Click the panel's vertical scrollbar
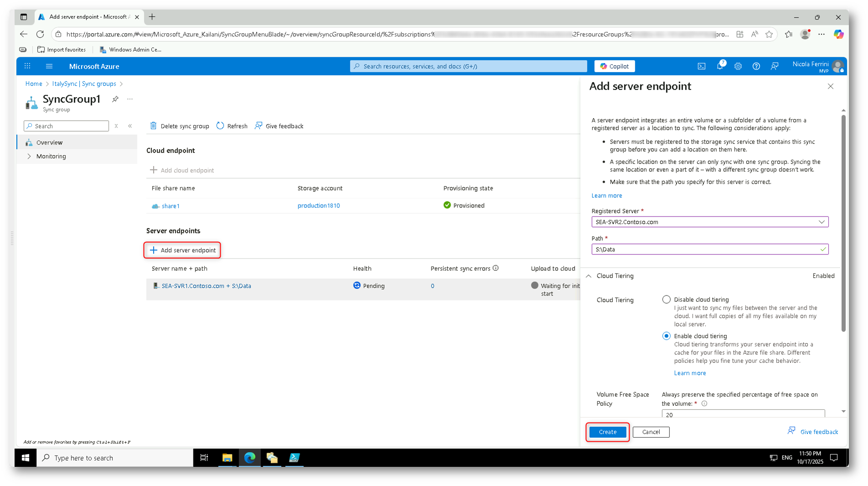 (843, 223)
